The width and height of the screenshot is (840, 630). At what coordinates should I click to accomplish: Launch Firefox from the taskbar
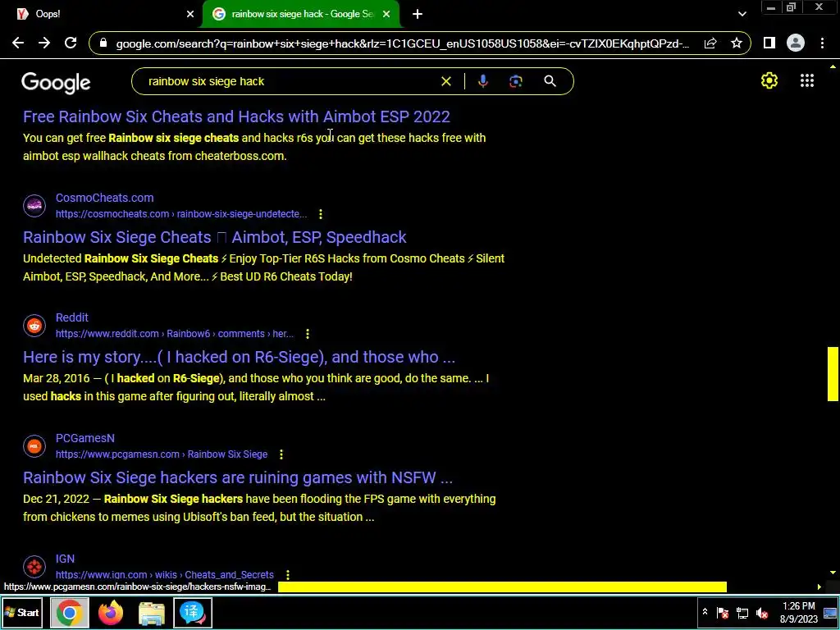tap(111, 612)
